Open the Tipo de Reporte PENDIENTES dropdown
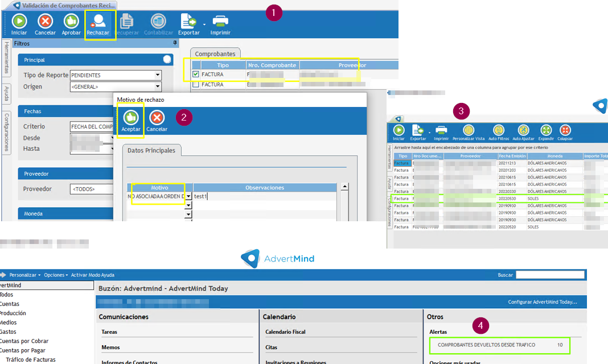Image resolution: width=608 pixels, height=364 pixels. pos(158,75)
